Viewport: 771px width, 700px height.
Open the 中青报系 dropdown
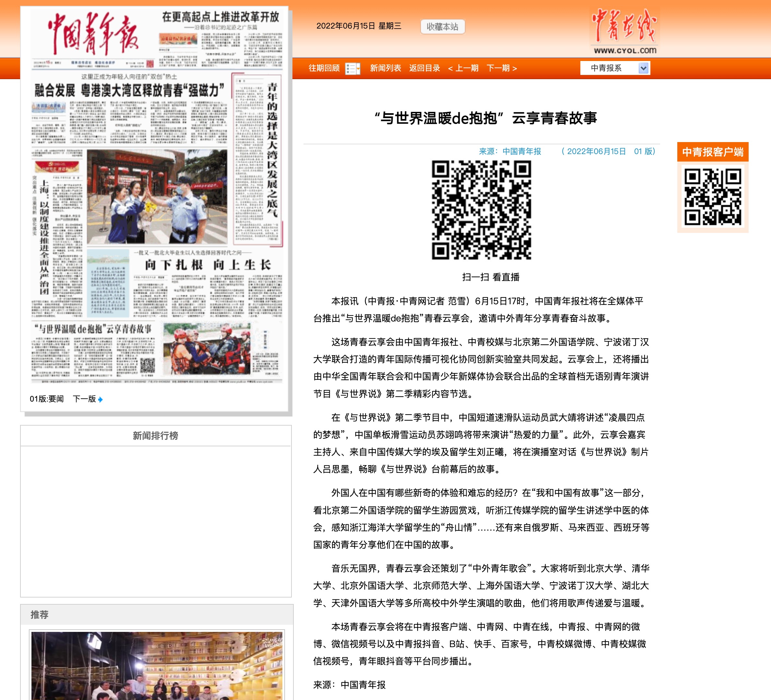coord(615,68)
